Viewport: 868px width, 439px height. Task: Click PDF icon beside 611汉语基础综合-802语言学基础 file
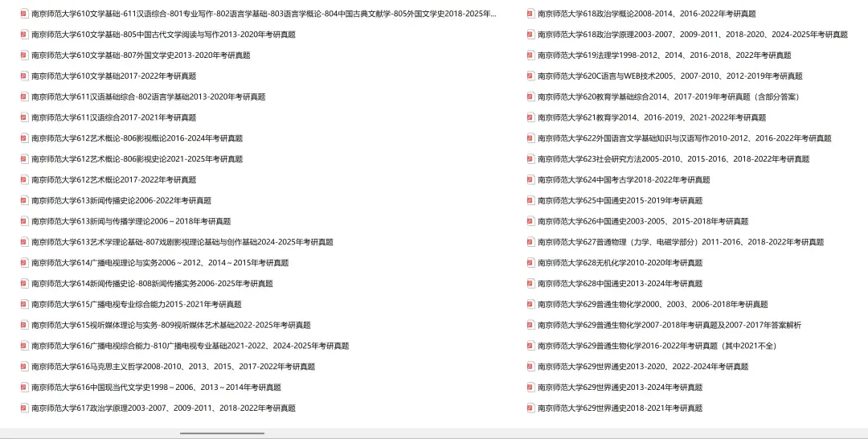coord(24,96)
